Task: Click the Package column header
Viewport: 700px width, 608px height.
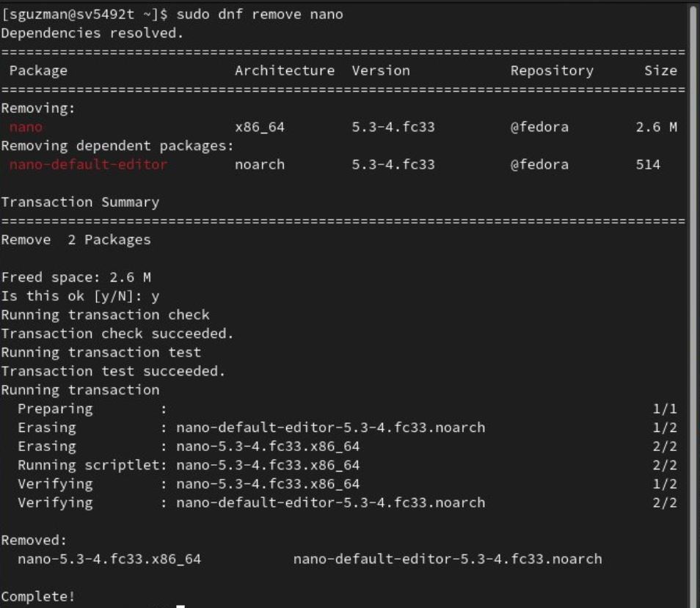Action: [x=38, y=71]
